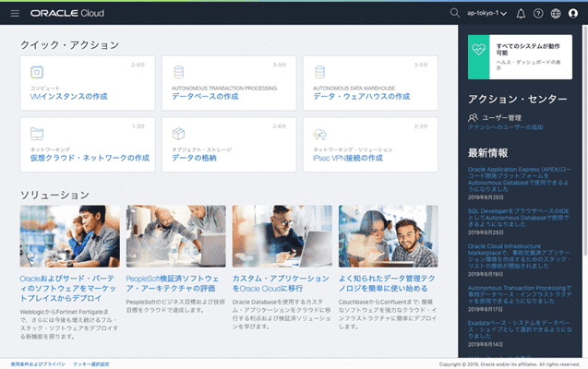
Task: Click クッキー選択設定 footer link
Action: [91, 364]
